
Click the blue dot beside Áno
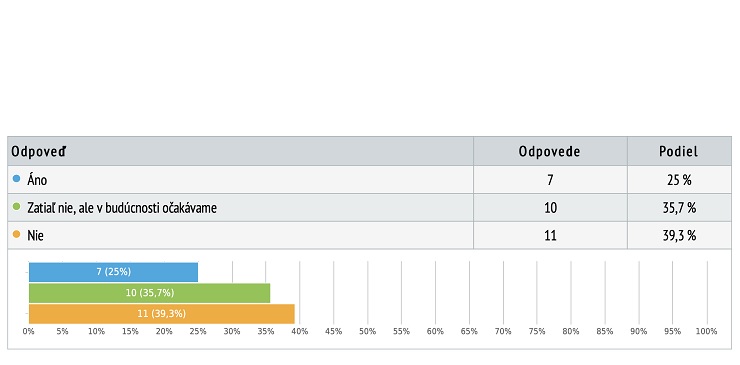[x=17, y=179]
